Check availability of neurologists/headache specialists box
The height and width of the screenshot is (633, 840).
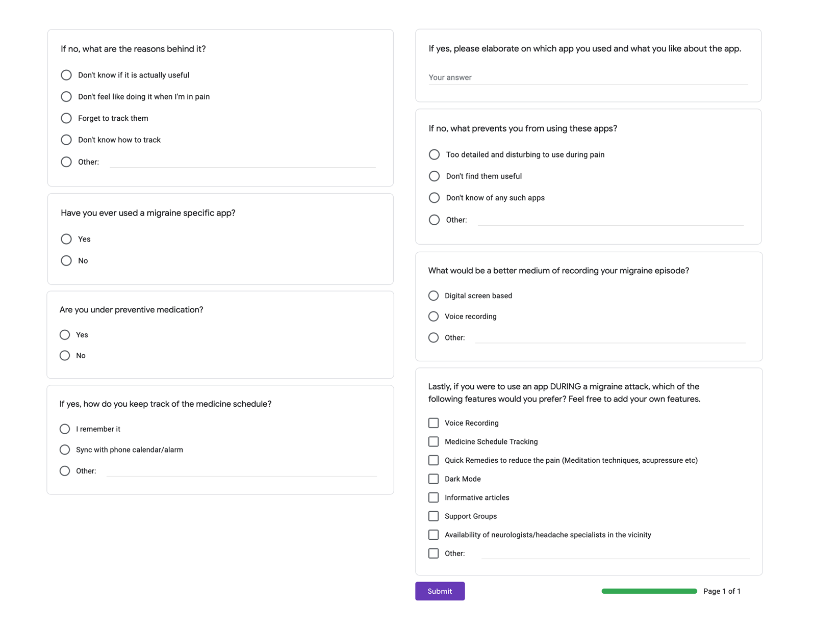[434, 535]
